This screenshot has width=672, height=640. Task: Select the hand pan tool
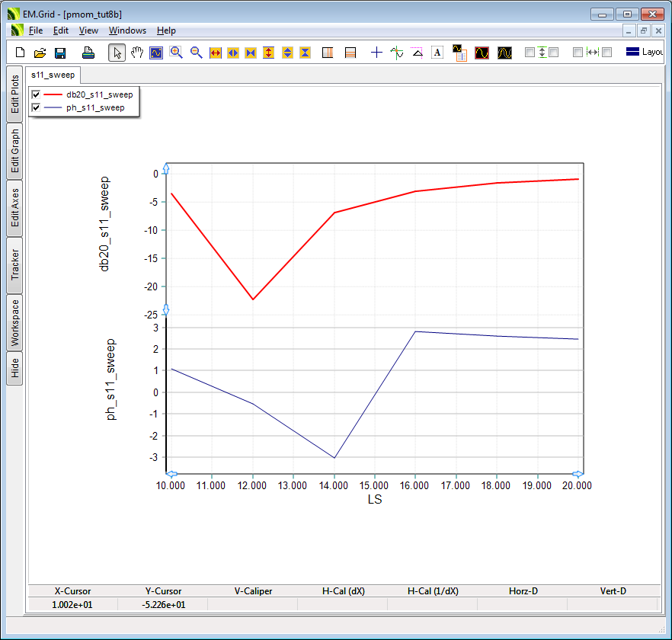pyautogui.click(x=137, y=53)
